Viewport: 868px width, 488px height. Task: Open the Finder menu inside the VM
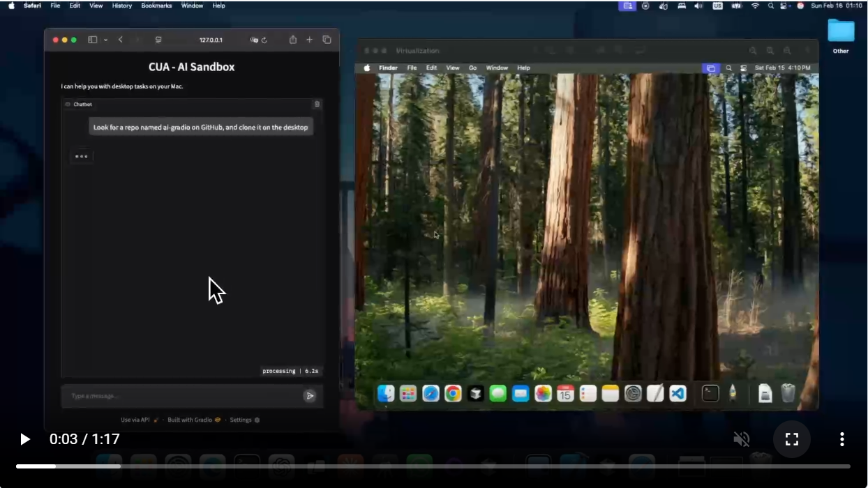click(x=388, y=68)
